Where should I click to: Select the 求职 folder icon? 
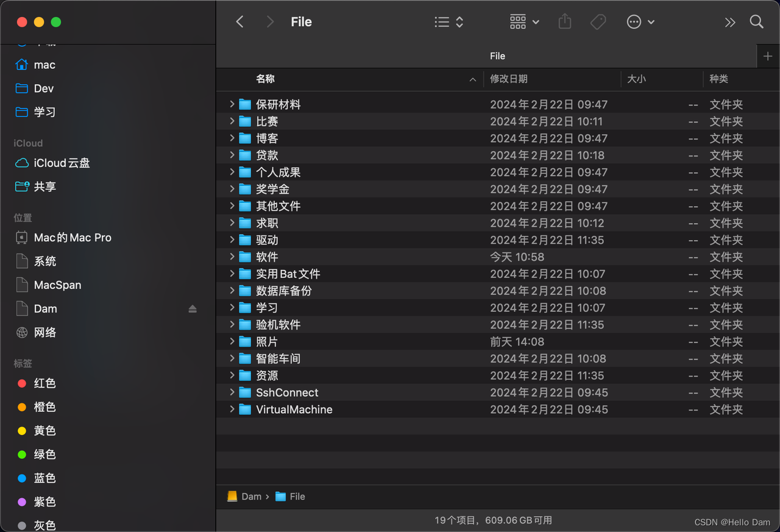pyautogui.click(x=245, y=223)
